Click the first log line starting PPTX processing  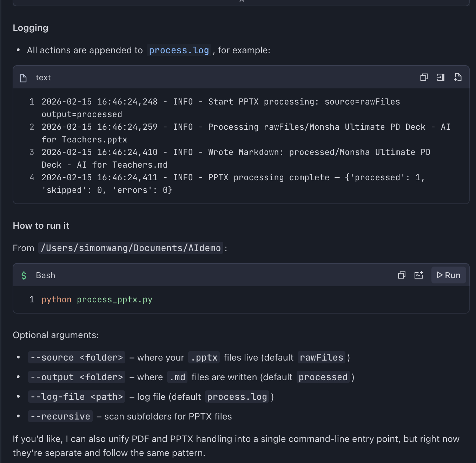[220, 102]
